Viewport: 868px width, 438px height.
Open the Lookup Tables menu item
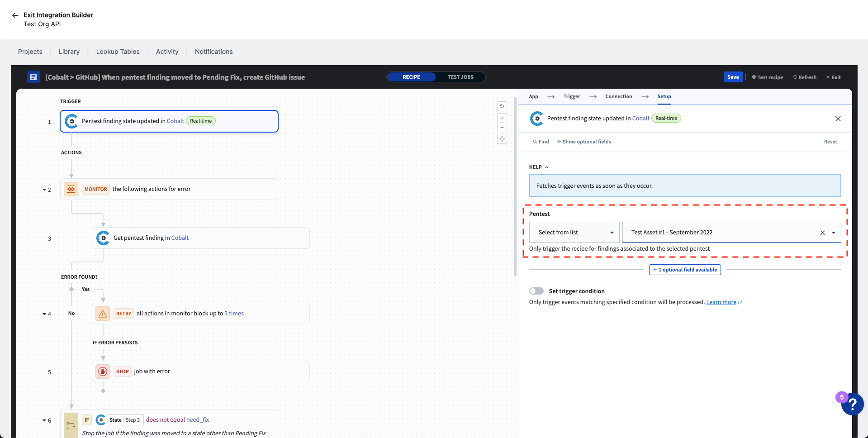click(x=118, y=52)
